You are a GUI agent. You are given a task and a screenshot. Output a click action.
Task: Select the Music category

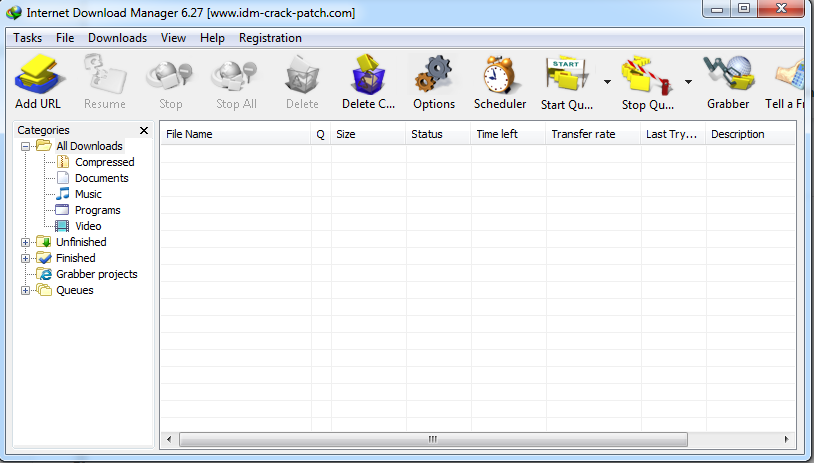88,195
